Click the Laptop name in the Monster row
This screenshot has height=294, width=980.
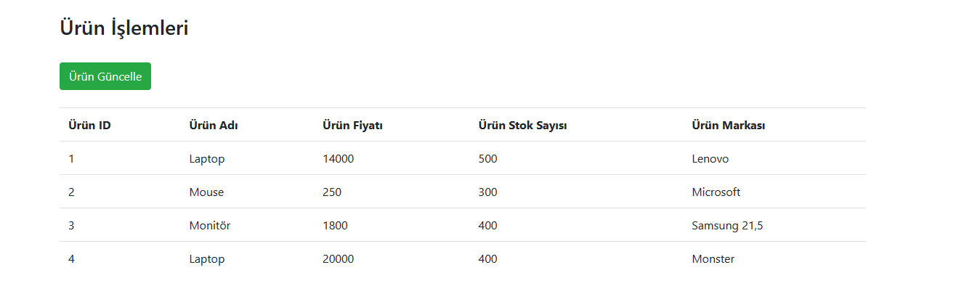pos(206,259)
